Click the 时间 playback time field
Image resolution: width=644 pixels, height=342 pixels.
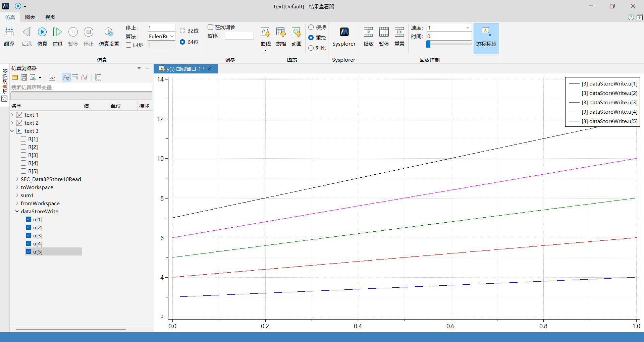449,36
